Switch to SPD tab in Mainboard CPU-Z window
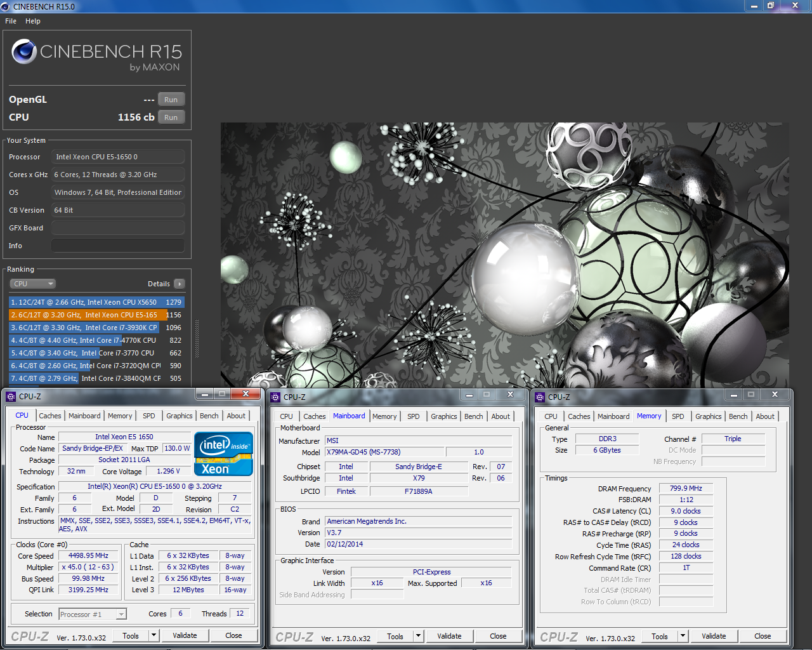 click(x=414, y=416)
